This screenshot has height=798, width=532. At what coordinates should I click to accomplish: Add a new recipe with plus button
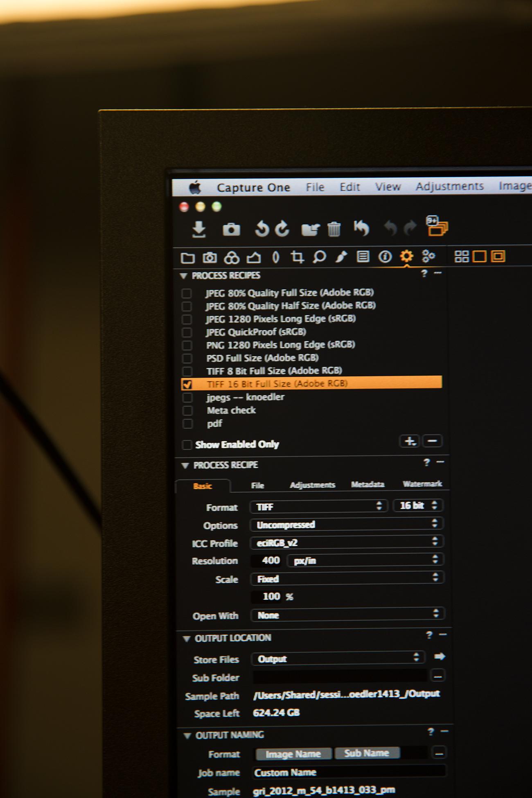coord(409,441)
